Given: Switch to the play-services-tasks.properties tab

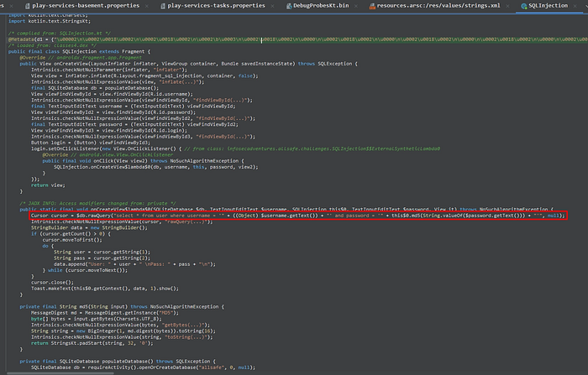Looking at the screenshot, I should coord(216,6).
